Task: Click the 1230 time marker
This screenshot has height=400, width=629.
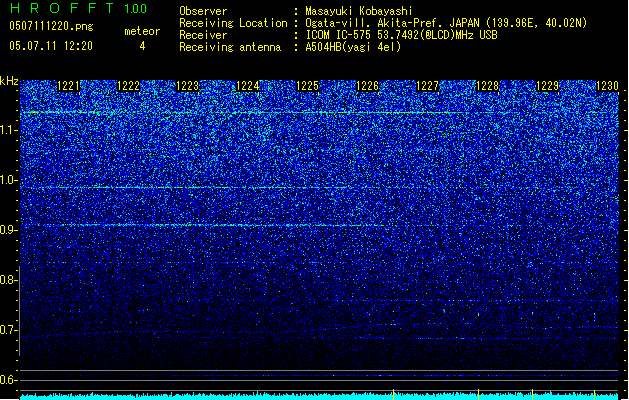Action: coord(607,86)
